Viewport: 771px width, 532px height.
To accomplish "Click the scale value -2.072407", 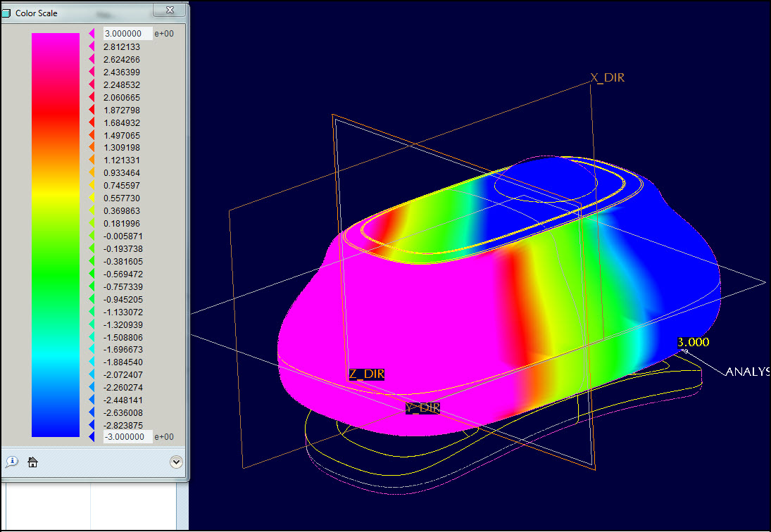I will [123, 375].
